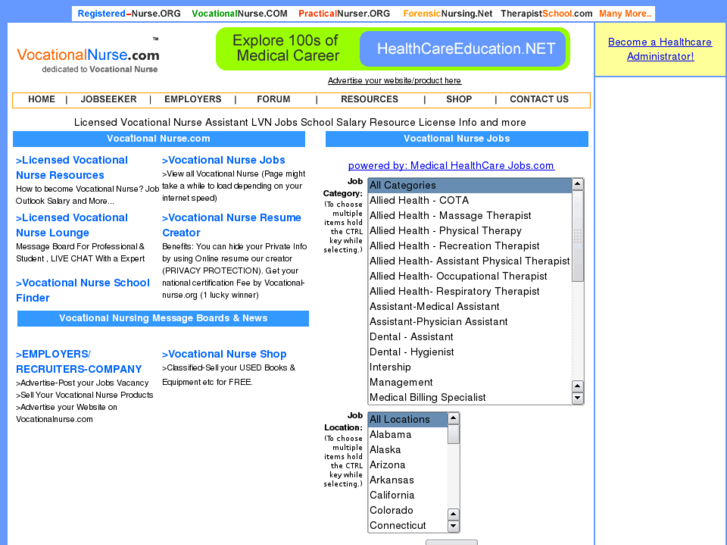Go to the FORUM menu item
The width and height of the screenshot is (727, 545).
(274, 99)
